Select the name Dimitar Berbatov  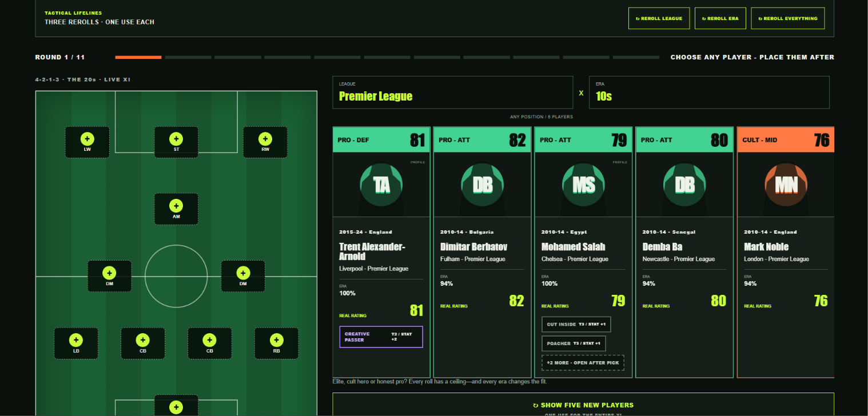click(473, 247)
